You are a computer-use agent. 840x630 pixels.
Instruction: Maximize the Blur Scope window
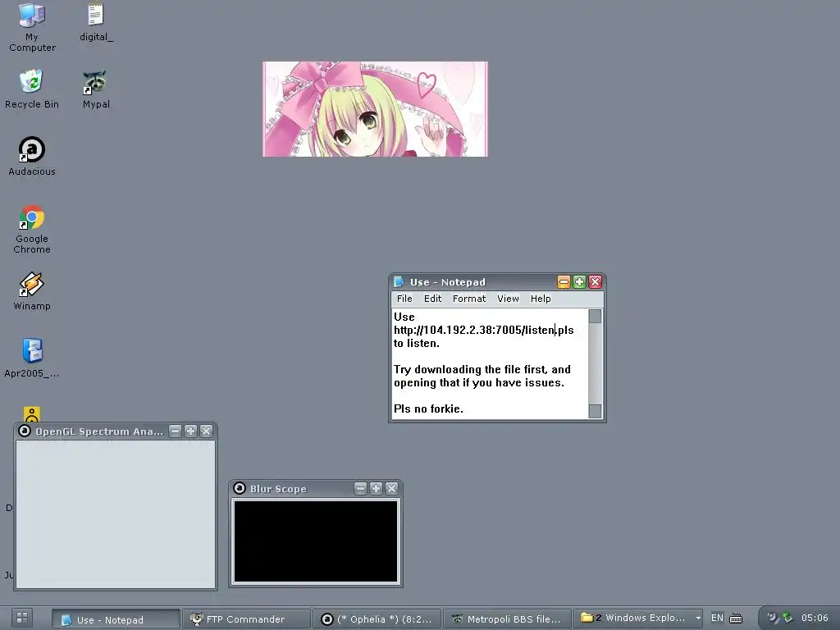376,489
